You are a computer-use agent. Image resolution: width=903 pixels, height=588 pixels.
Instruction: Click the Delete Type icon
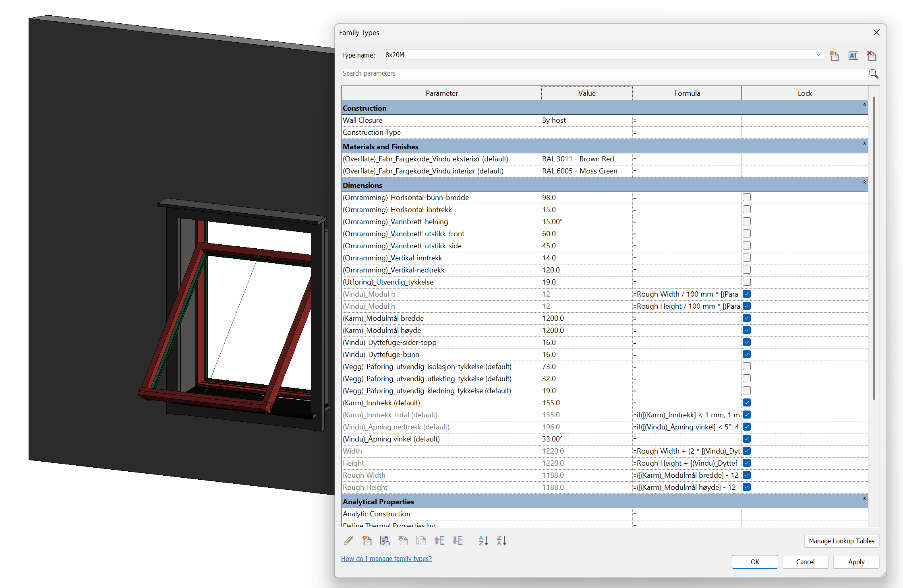[872, 56]
